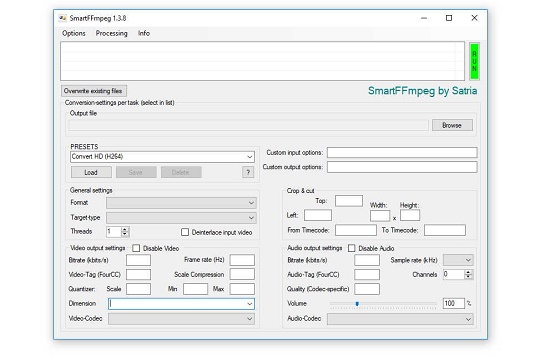Click the To Timecode field

[445, 230]
